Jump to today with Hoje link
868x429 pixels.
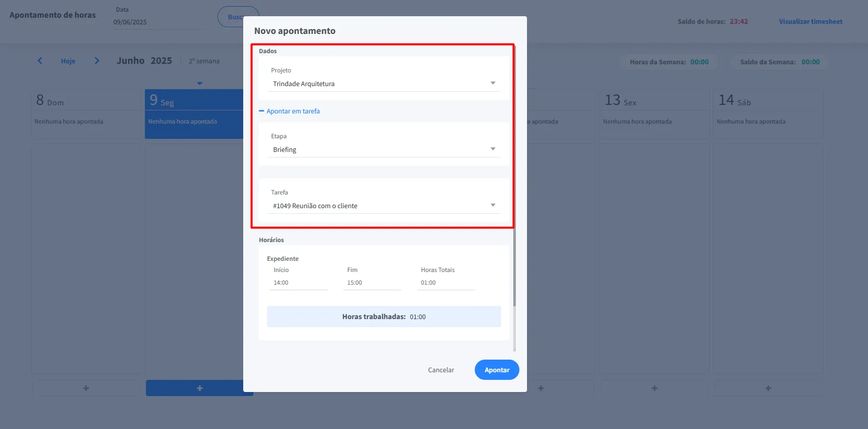point(68,61)
